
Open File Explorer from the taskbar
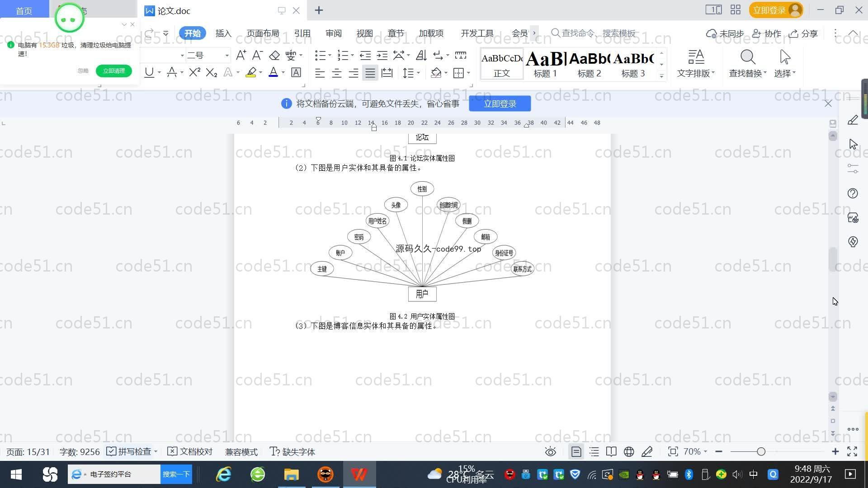point(292,474)
